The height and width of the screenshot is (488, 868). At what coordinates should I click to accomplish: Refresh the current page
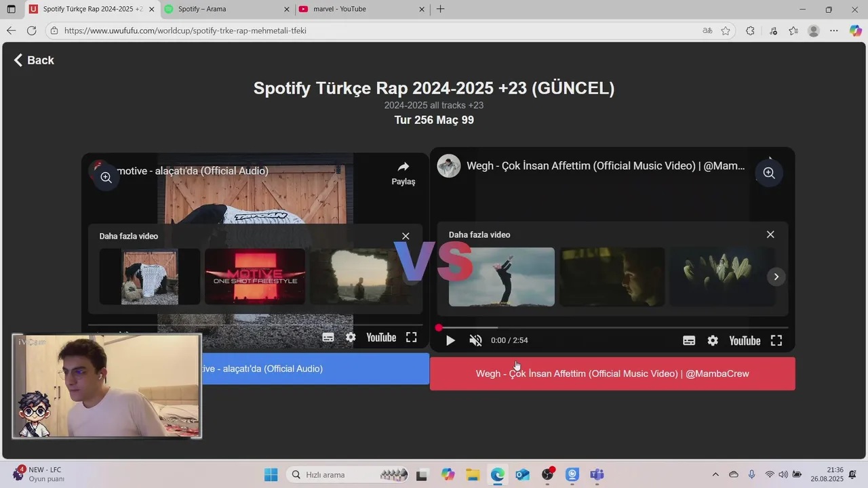coord(31,30)
